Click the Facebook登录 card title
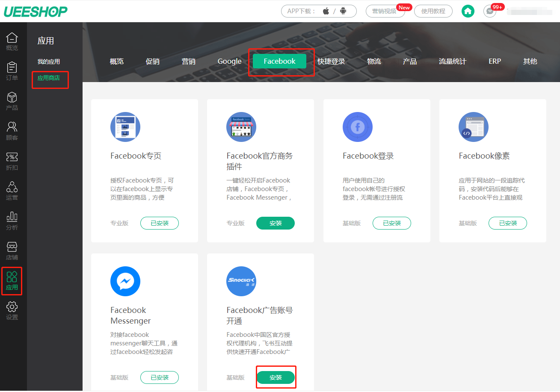 pyautogui.click(x=368, y=156)
